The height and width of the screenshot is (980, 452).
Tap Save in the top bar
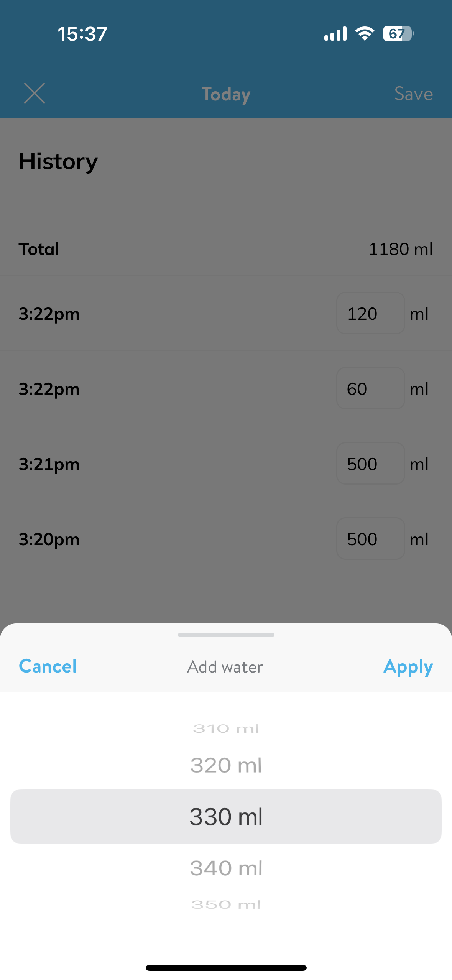[x=413, y=94]
